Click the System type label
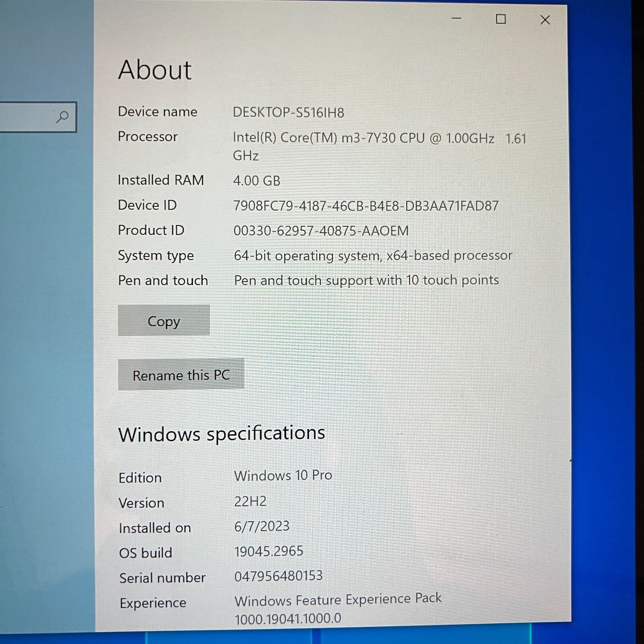 coord(156,256)
